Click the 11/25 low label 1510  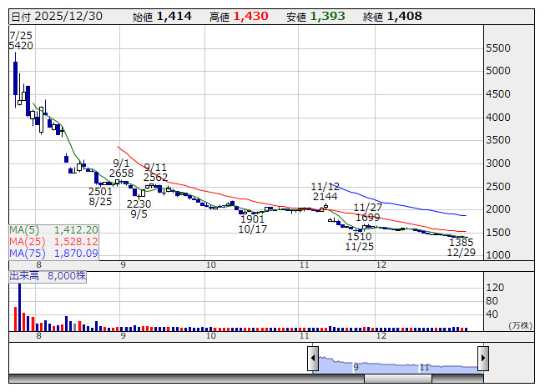click(360, 237)
